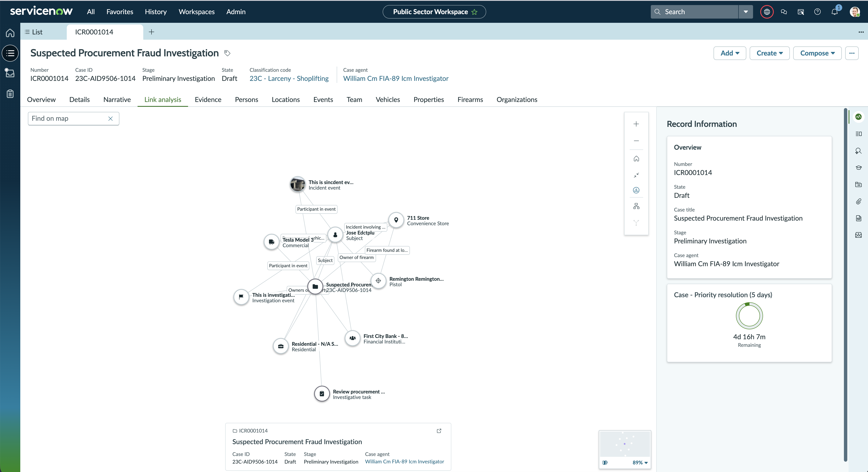Screen dimensions: 868x472
Task: Open the notifications bell
Action: 834,12
